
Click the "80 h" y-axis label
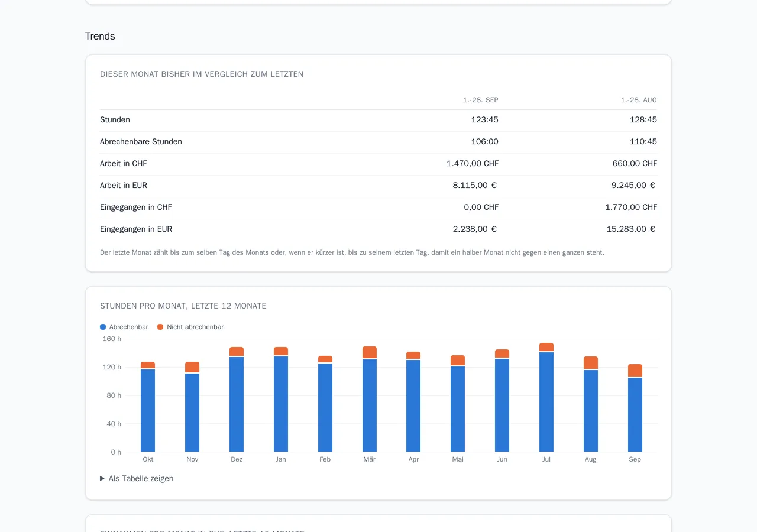114,395
